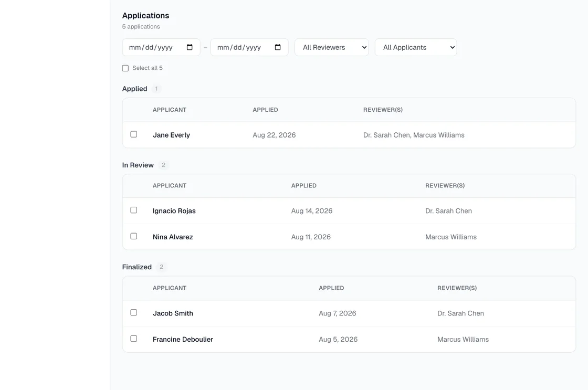Click the Aug 22, 2026 date cell
Image resolution: width=588 pixels, height=390 pixels.
pyautogui.click(x=274, y=135)
